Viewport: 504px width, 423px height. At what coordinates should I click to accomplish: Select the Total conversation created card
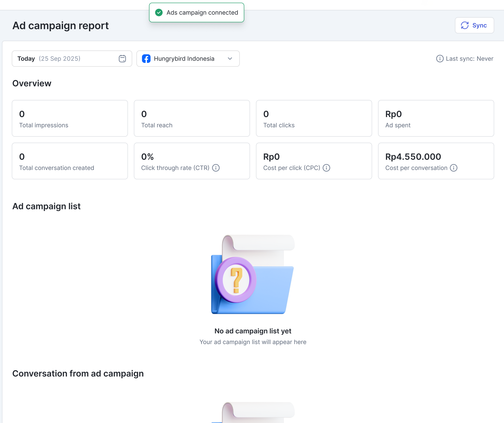(70, 161)
